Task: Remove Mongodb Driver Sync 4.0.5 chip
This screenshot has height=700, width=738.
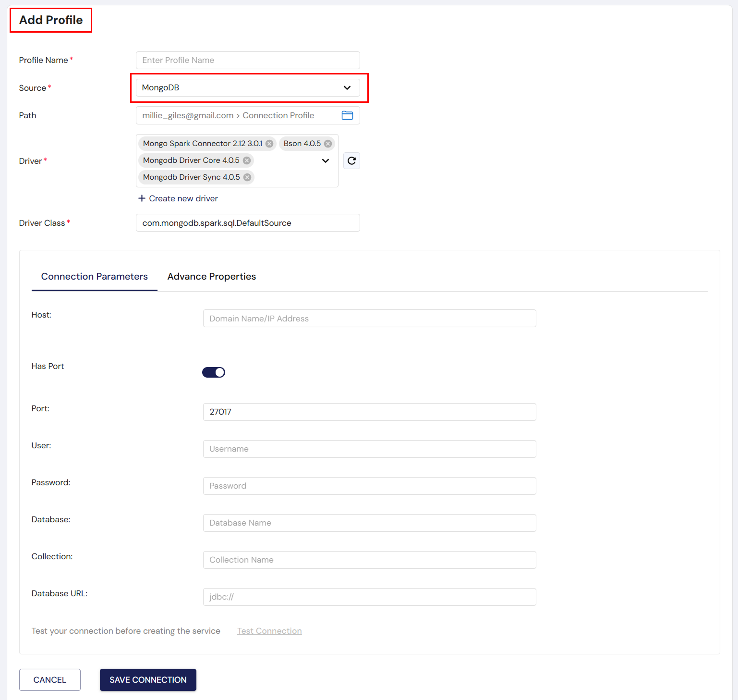Action: [x=247, y=177]
